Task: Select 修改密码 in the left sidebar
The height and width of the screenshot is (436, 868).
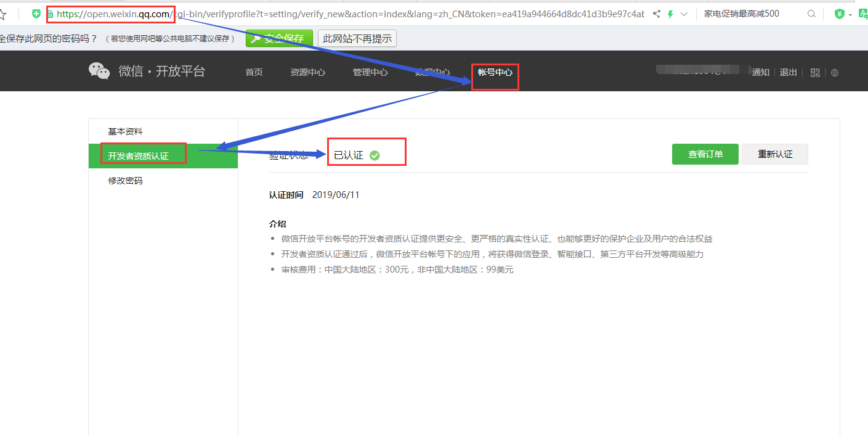Action: click(125, 181)
